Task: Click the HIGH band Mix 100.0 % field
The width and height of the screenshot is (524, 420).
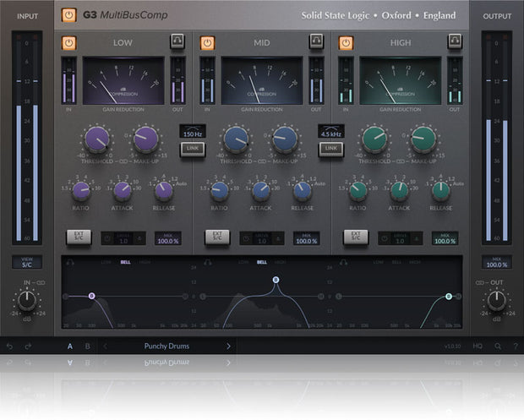Action: 445,238
